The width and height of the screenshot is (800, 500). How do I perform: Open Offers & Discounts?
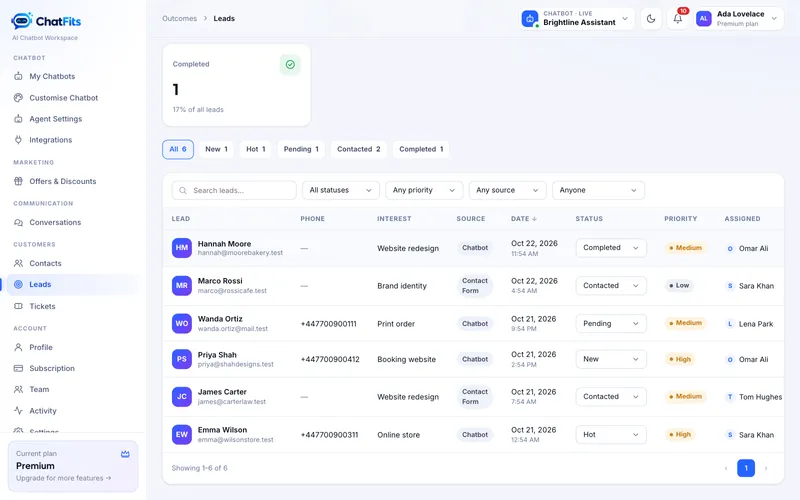click(62, 181)
